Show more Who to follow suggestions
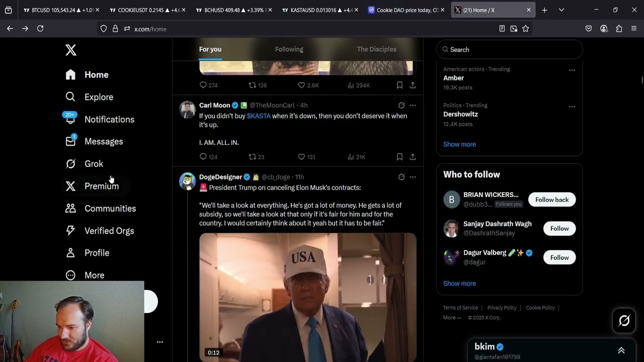 point(459,284)
